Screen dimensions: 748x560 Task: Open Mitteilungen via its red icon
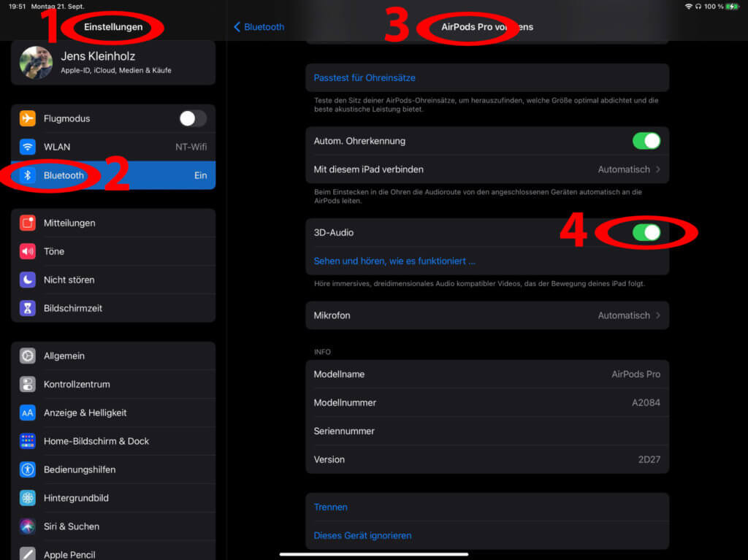(28, 223)
